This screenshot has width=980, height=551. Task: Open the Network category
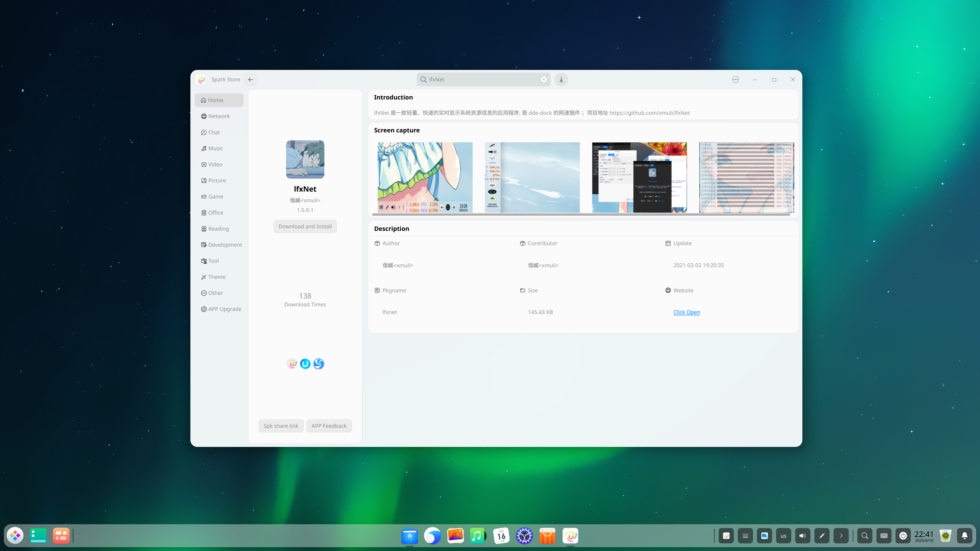click(219, 116)
